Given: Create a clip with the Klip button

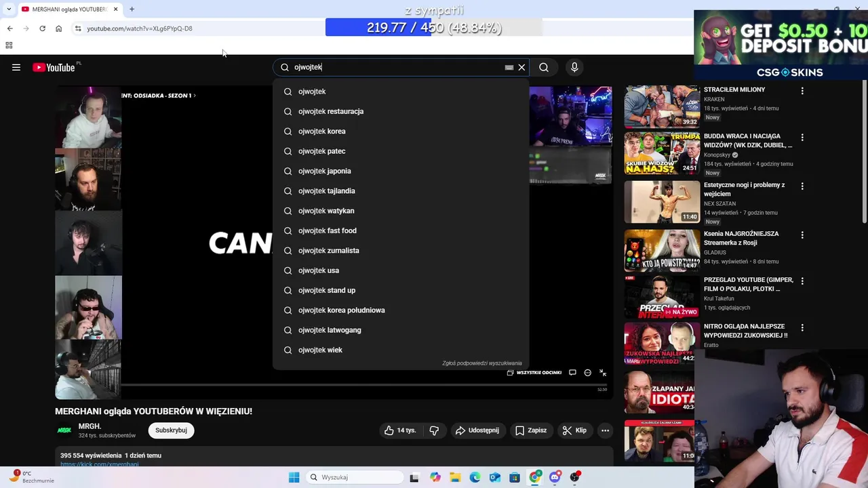Looking at the screenshot, I should 574,430.
